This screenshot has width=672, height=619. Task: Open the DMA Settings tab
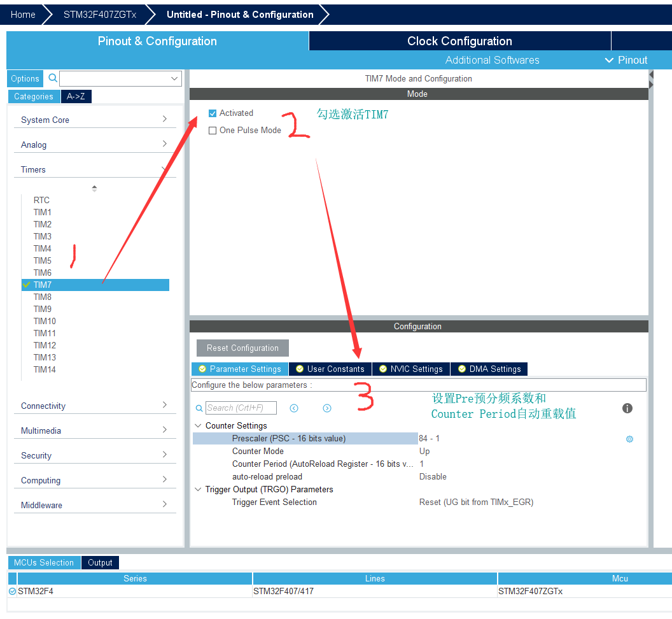(x=489, y=369)
